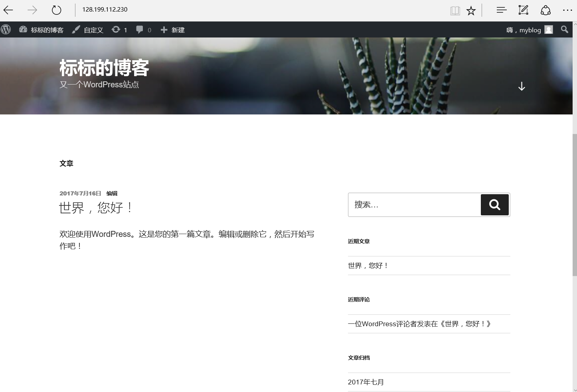This screenshot has height=392, width=577.
Task: Click the 近期文章 widget heading
Action: point(359,241)
